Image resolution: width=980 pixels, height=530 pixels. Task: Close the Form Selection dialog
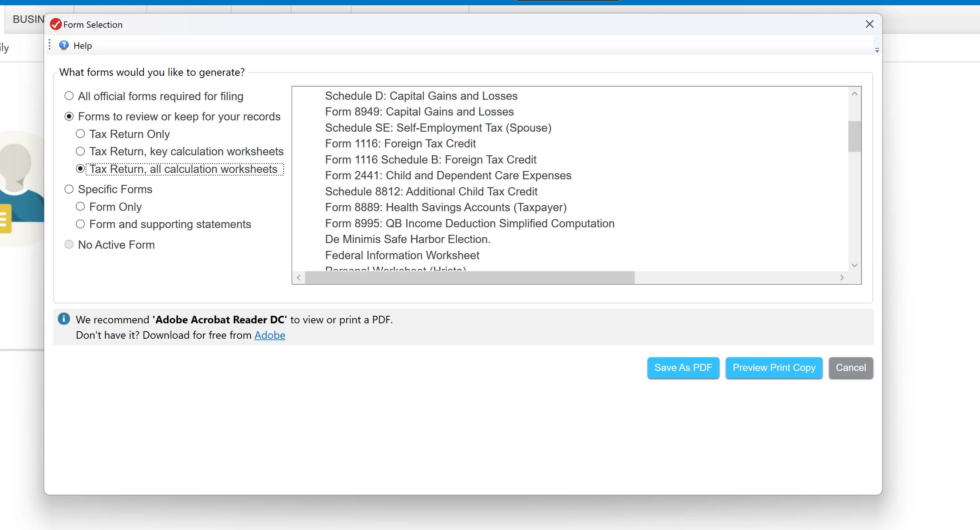coord(869,24)
